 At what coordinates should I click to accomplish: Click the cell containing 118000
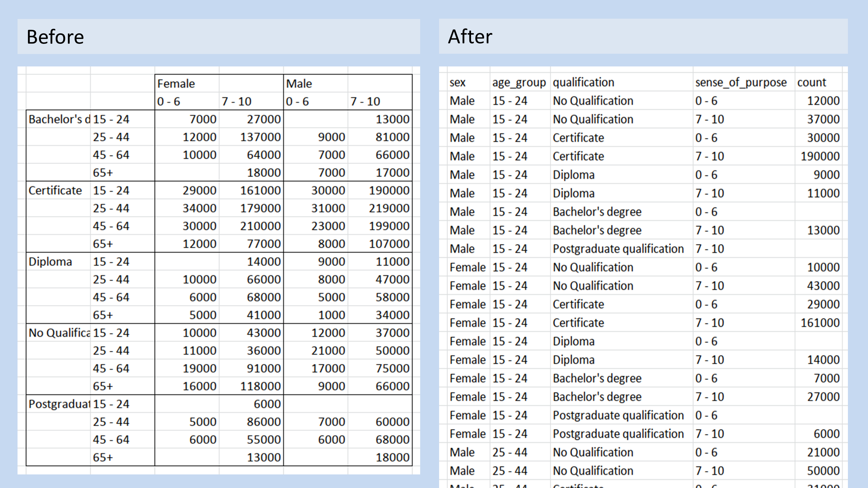(x=260, y=386)
